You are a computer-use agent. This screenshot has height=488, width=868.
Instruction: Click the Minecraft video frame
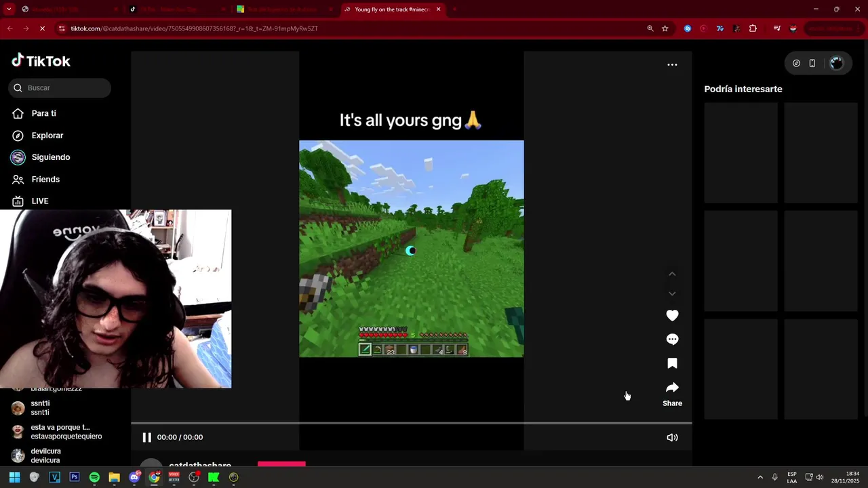click(x=411, y=249)
